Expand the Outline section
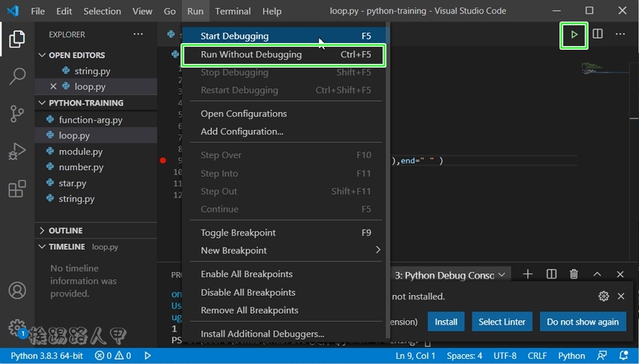The width and height of the screenshot is (639, 364). coord(65,230)
